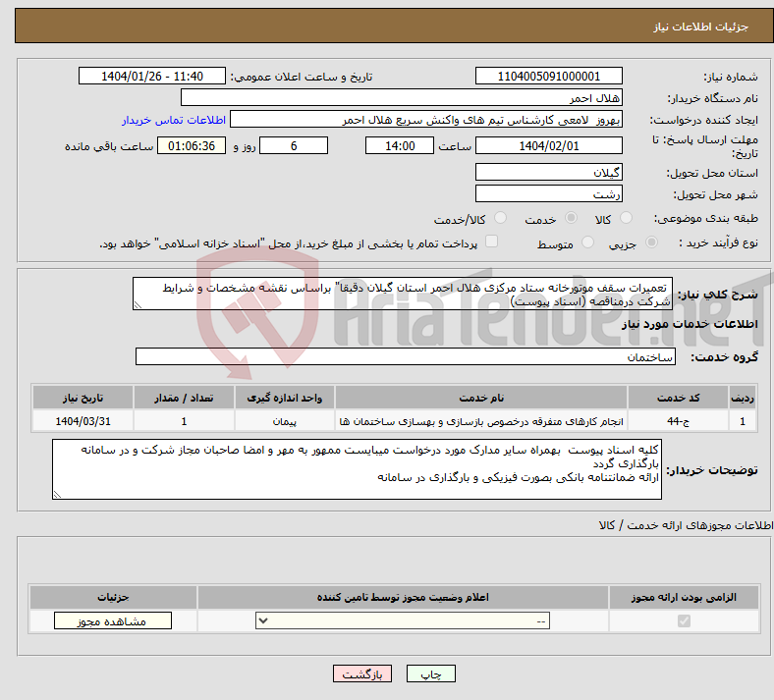This screenshot has height=700, width=774.
Task: Click the need number field 1104005091000001
Action: 548,76
